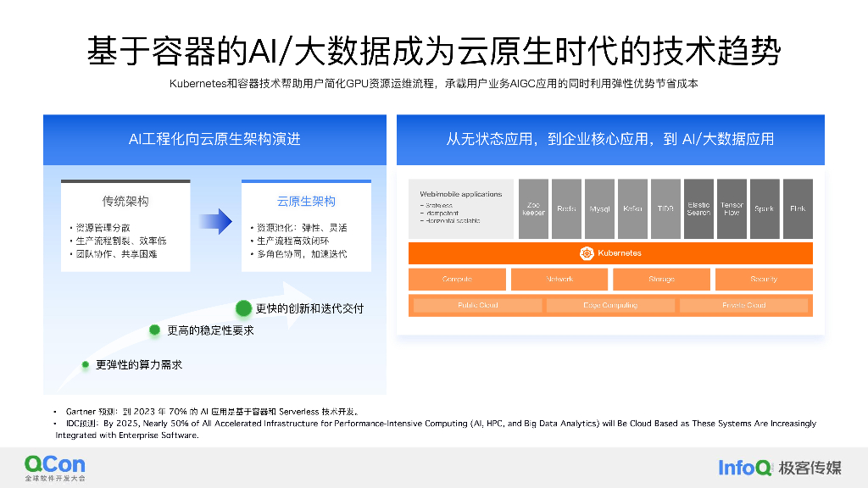This screenshot has width=868, height=488.
Task: Click the subtitle starting with Kubernetes和容器技术
Action: [434, 84]
